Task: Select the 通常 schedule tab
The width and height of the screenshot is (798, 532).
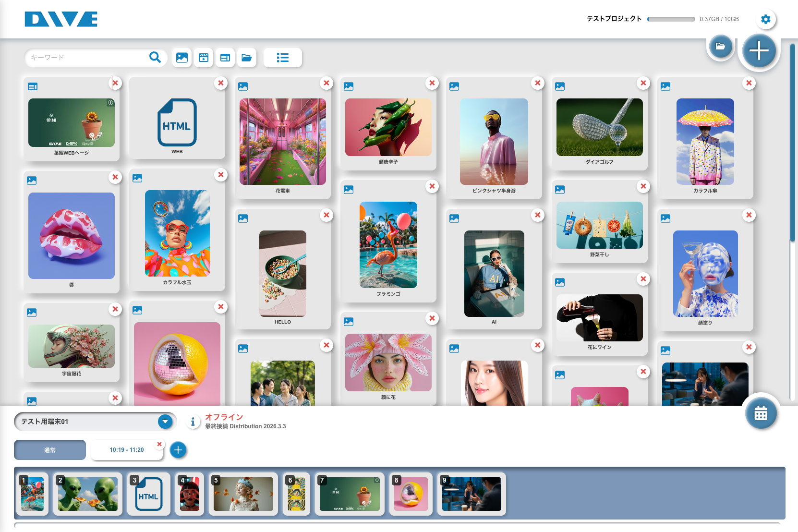Action: 50,450
